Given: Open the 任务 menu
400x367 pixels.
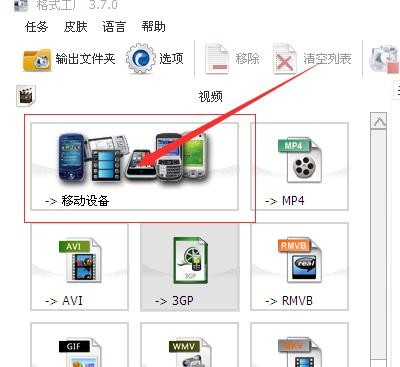Looking at the screenshot, I should tap(37, 27).
